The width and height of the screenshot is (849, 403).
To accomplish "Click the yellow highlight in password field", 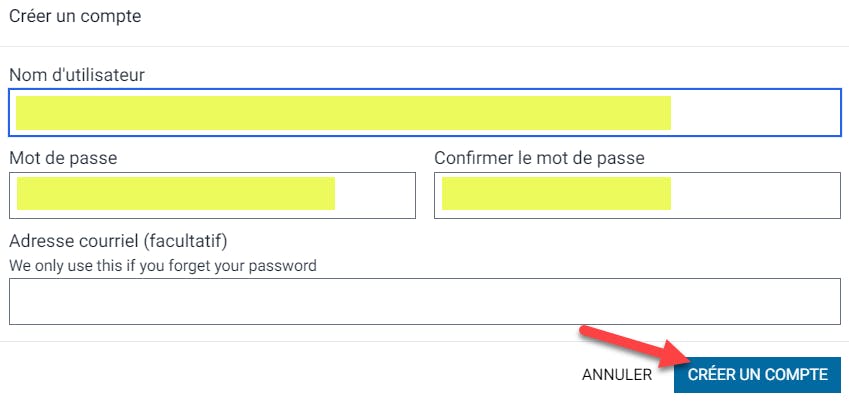I will [175, 194].
